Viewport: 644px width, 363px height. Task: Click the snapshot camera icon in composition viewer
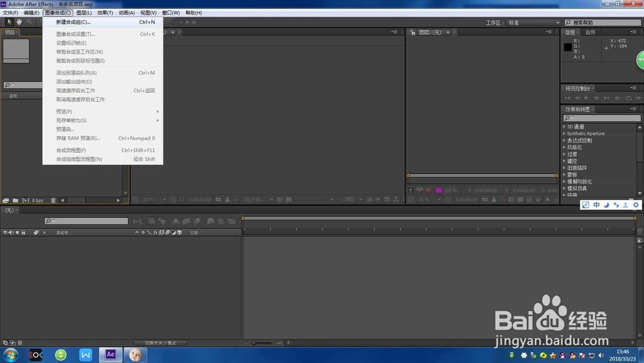pos(218,199)
